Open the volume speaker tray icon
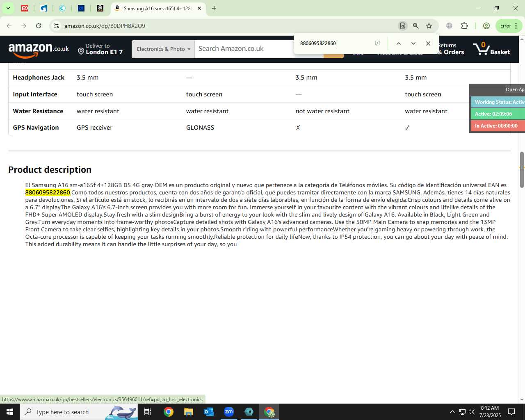The height and width of the screenshot is (420, 525). pyautogui.click(x=472, y=412)
